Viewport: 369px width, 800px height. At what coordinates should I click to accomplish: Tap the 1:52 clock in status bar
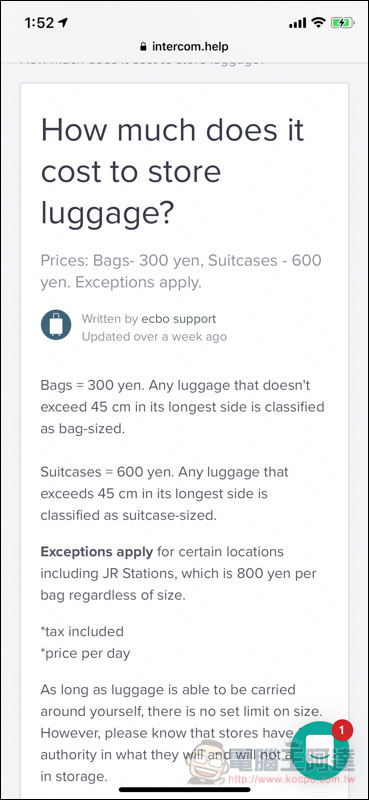click(x=39, y=22)
